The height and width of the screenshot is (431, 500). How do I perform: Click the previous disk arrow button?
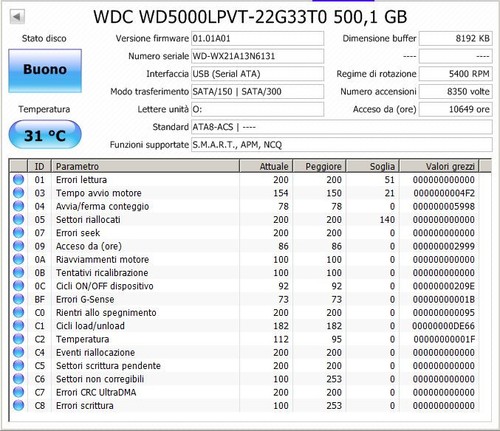point(17,16)
